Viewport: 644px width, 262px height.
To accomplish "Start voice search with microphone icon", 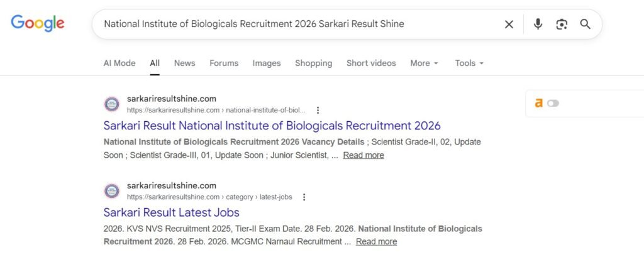I will click(x=538, y=25).
